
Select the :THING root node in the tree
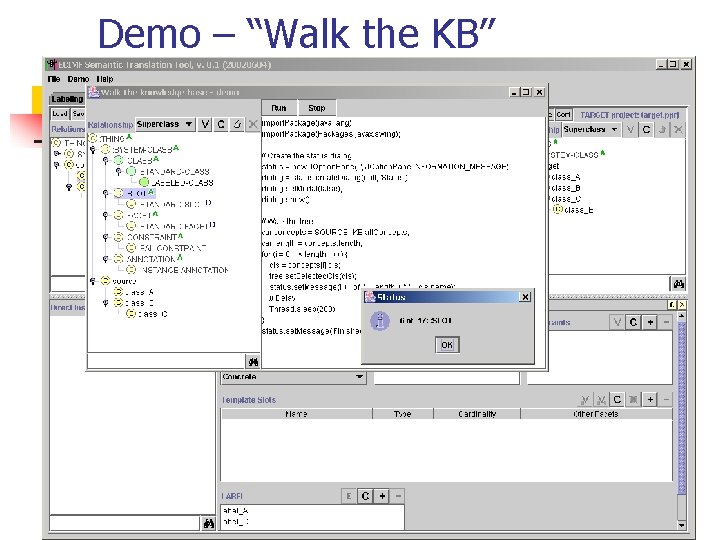112,139
